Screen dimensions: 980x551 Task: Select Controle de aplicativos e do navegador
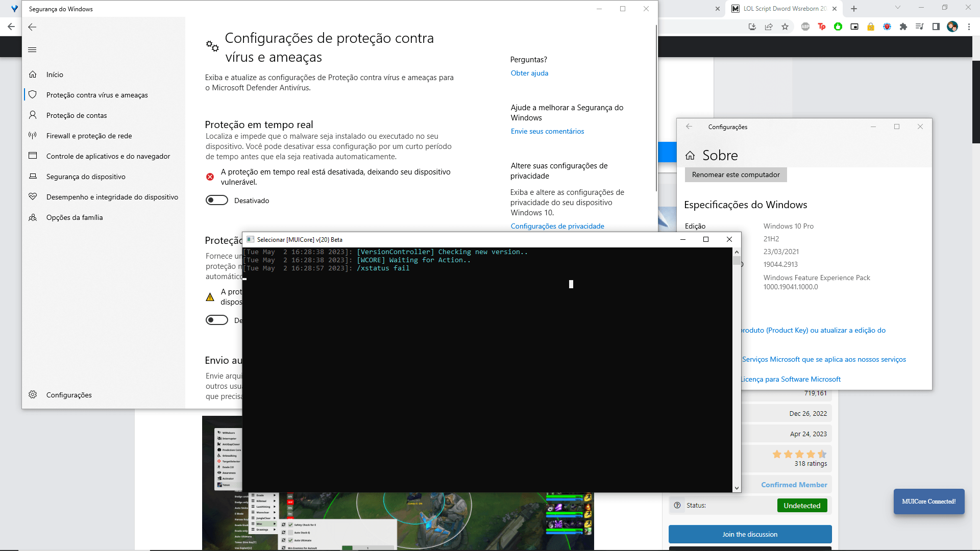click(x=104, y=156)
